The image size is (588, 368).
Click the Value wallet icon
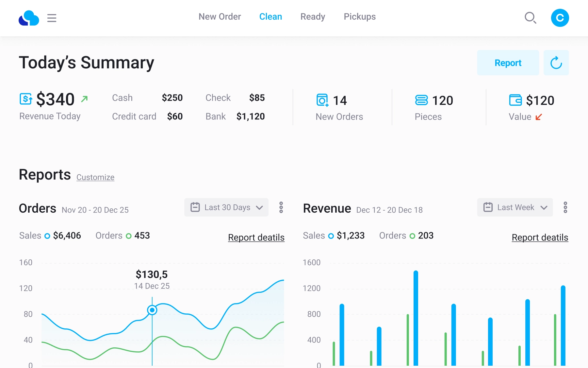pyautogui.click(x=515, y=100)
